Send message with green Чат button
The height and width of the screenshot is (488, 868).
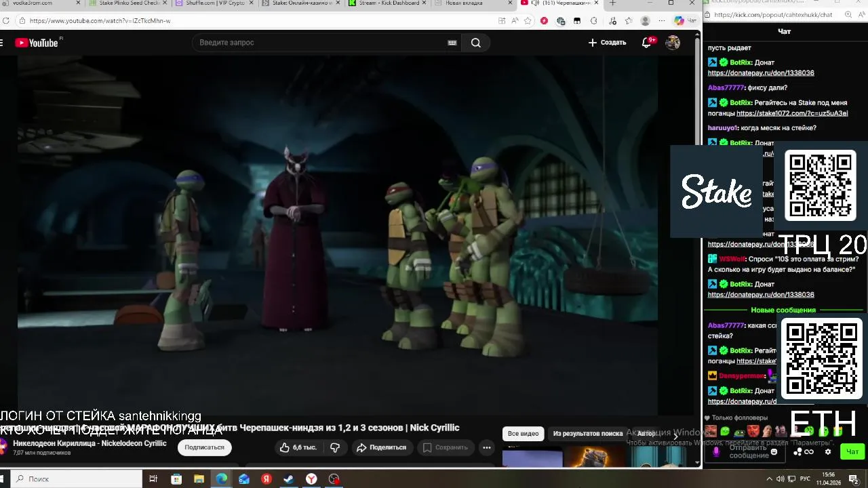(852, 451)
